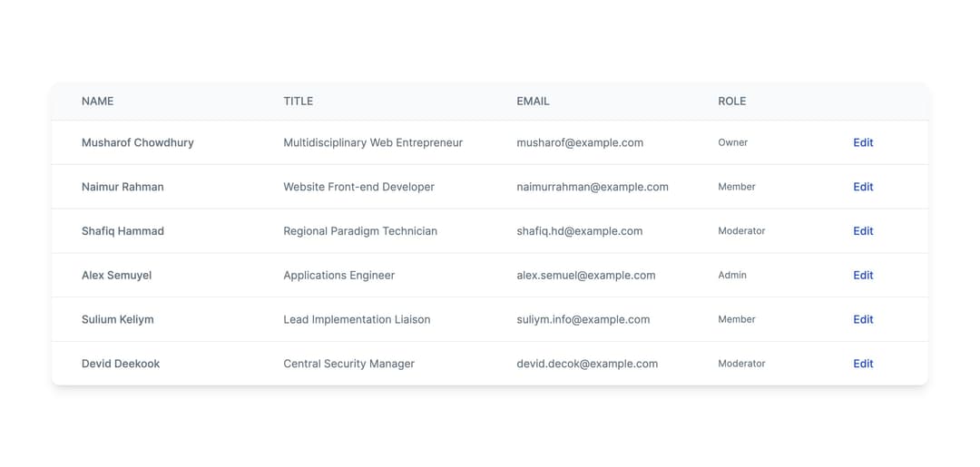
Task: Click the name Devid Deekook
Action: (120, 364)
